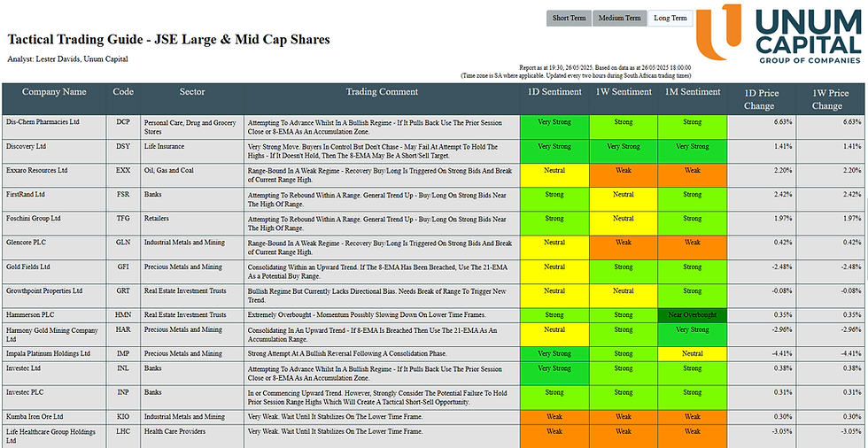Click the INL share code
Image resolution: width=868 pixels, height=448 pixels.
pos(123,367)
